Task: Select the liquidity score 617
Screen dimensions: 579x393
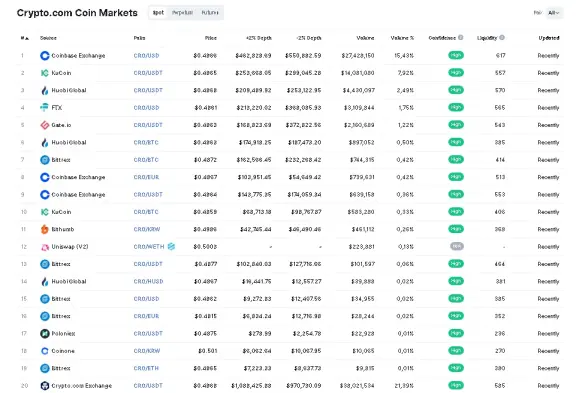Action: (500, 56)
